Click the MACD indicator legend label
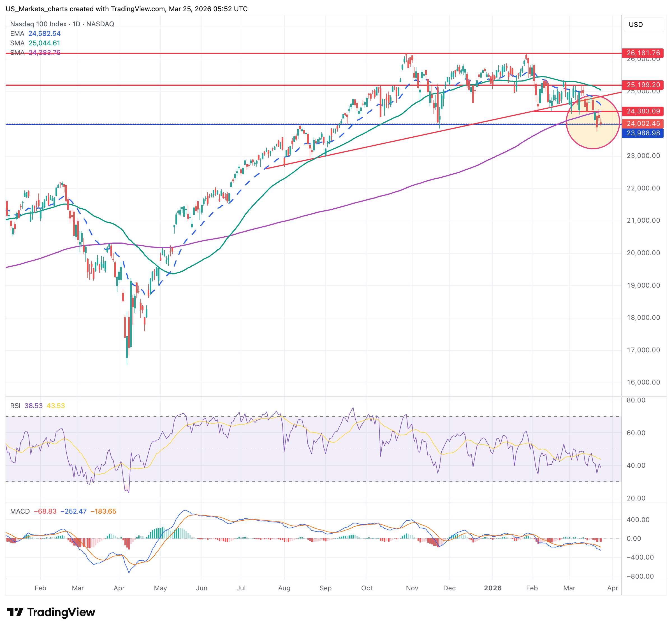 [x=20, y=511]
